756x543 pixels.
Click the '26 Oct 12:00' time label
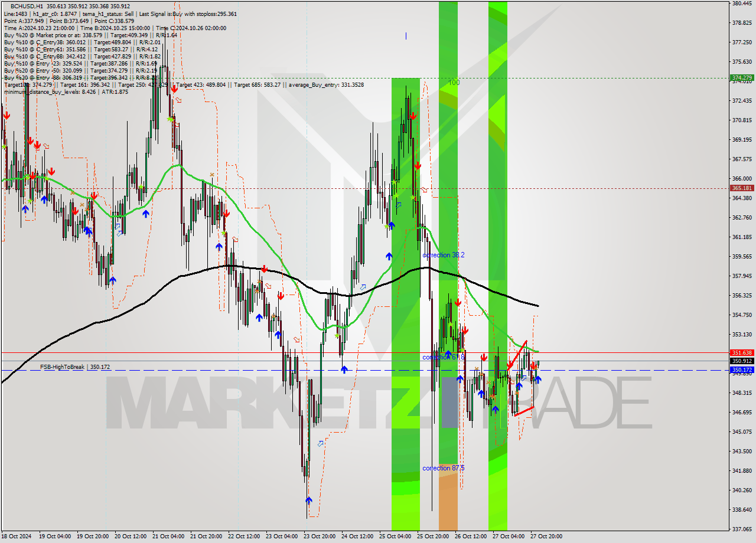click(x=470, y=537)
